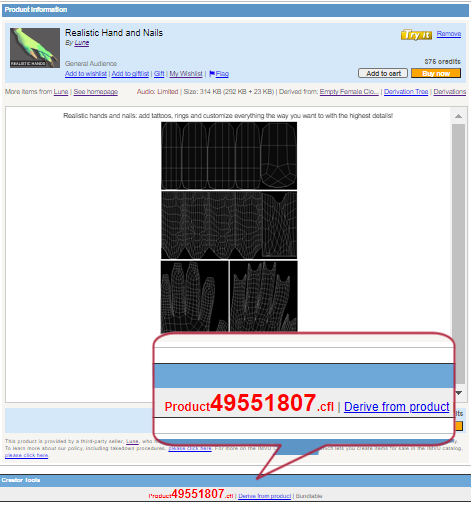This screenshot has height=506, width=471.
Task: Click the Buy now button
Action: (x=436, y=73)
